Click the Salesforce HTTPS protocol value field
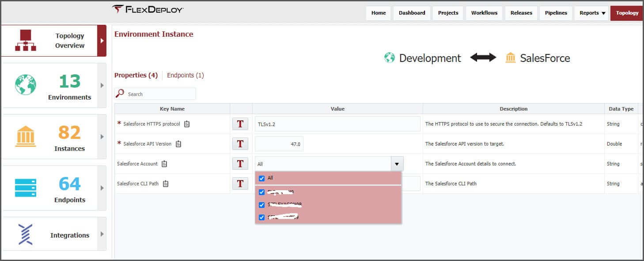This screenshot has width=644, height=261. click(337, 124)
